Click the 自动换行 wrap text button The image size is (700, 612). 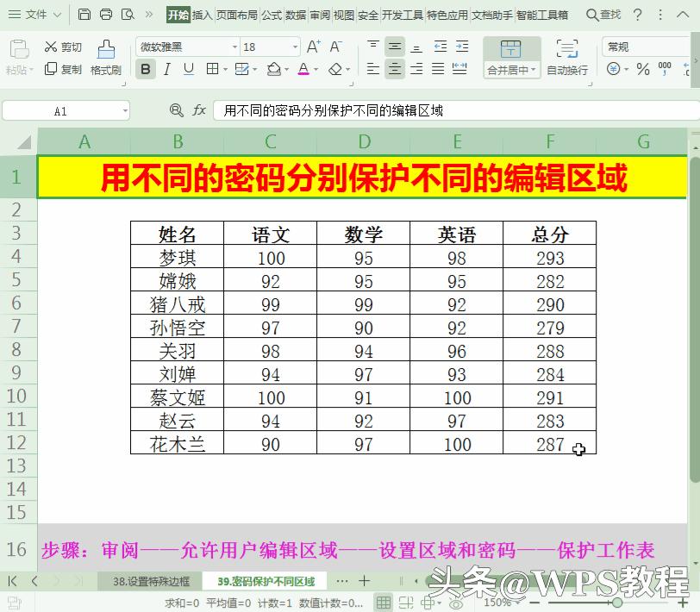[567, 58]
